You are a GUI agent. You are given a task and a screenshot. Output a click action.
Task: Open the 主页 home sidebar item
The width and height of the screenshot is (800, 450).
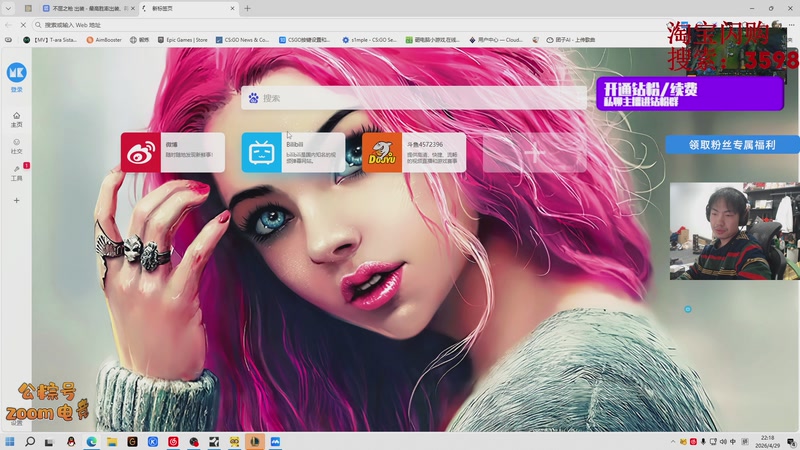(16, 119)
